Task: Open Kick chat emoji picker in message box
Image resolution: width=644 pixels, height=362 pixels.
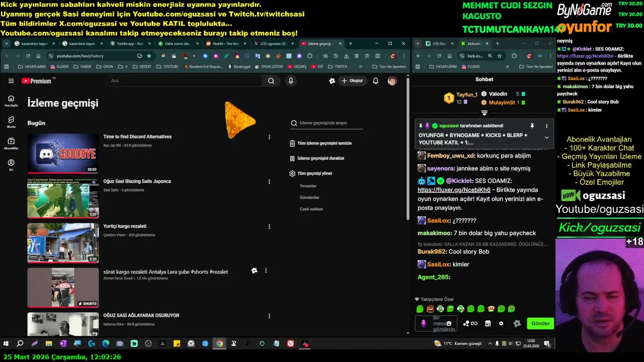Action: [x=449, y=324]
